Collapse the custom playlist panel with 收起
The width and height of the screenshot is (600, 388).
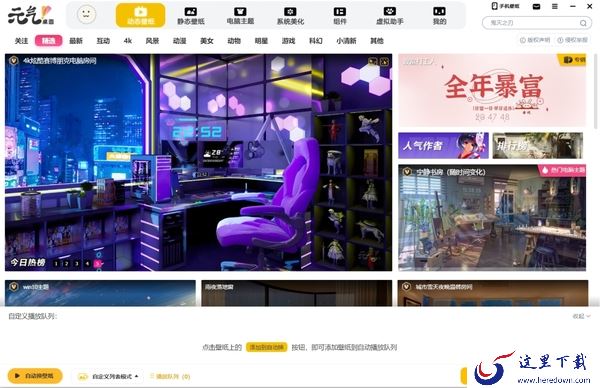(581, 316)
